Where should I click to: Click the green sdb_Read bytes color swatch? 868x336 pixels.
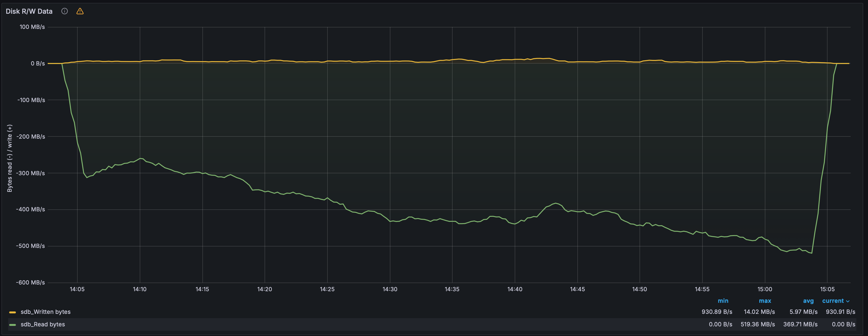pyautogui.click(x=13, y=324)
